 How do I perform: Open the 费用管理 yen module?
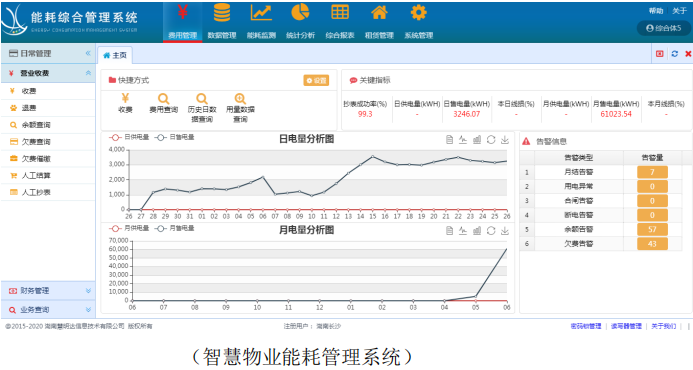pos(183,21)
